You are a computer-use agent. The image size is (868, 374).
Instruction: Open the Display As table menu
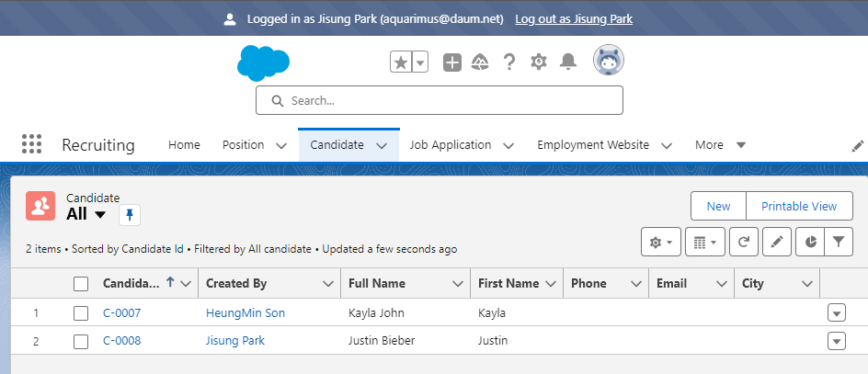click(x=705, y=242)
